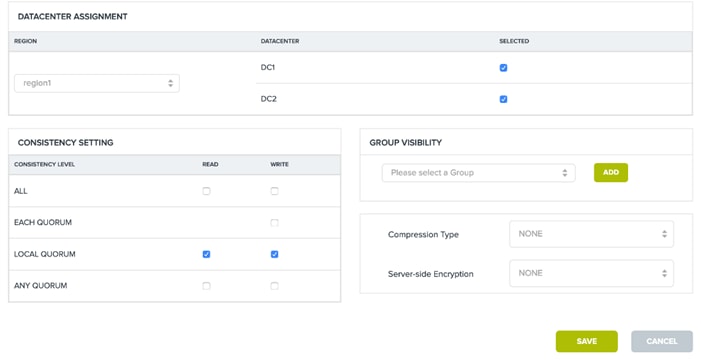
Task: Enable Write for ALL consistency level
Action: [x=274, y=191]
